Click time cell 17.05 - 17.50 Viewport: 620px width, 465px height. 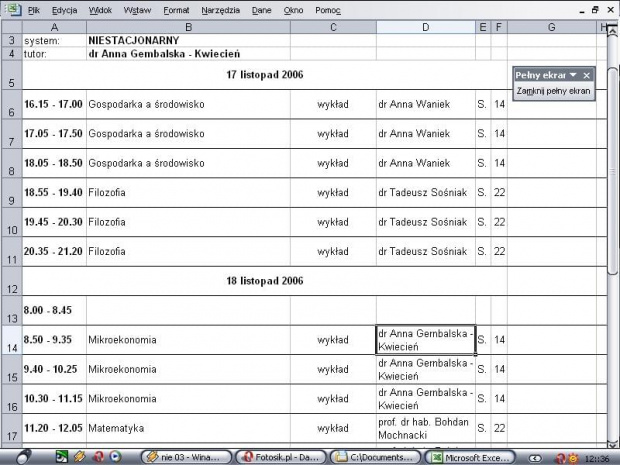[x=54, y=134]
